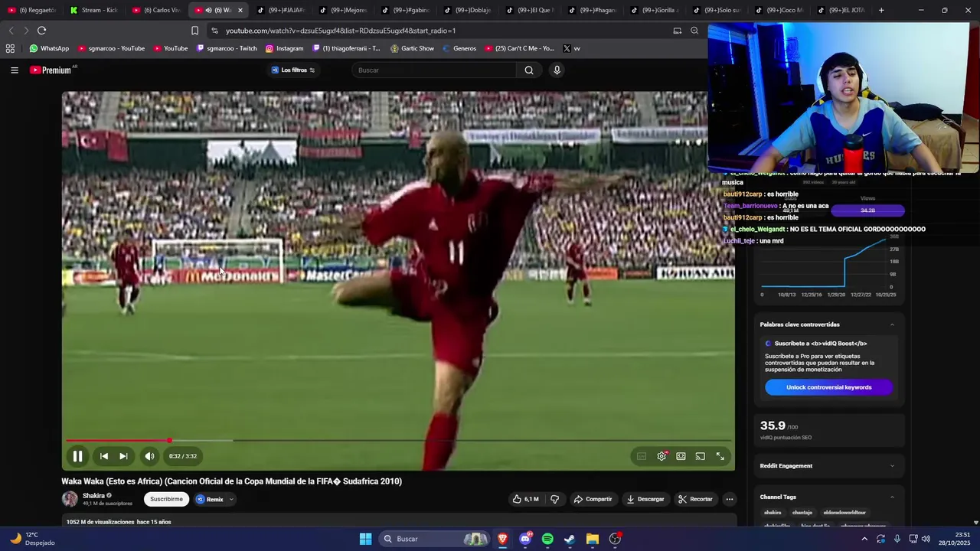Dislike the video with thumbs down
This screenshot has width=980, height=551.
(555, 499)
